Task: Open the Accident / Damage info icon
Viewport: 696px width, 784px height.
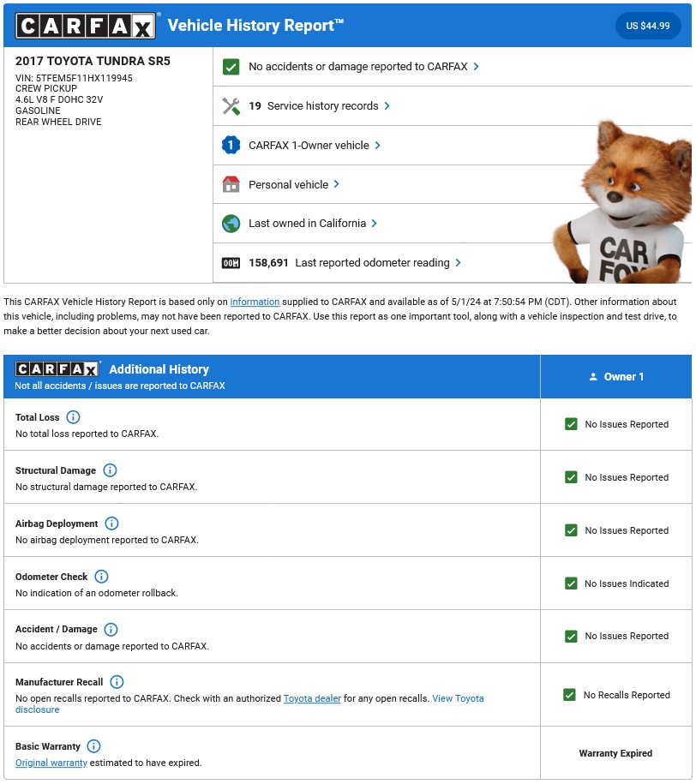Action: (x=111, y=629)
